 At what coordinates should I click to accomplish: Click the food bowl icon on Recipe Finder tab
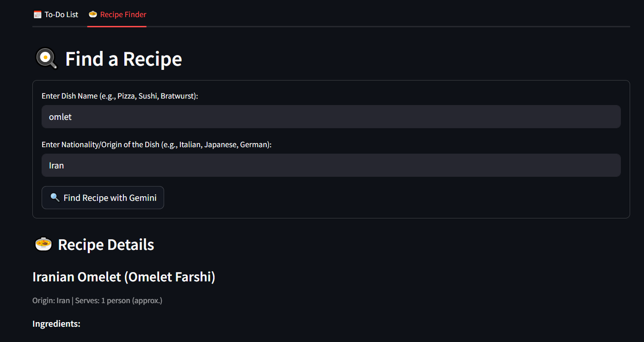click(x=93, y=14)
